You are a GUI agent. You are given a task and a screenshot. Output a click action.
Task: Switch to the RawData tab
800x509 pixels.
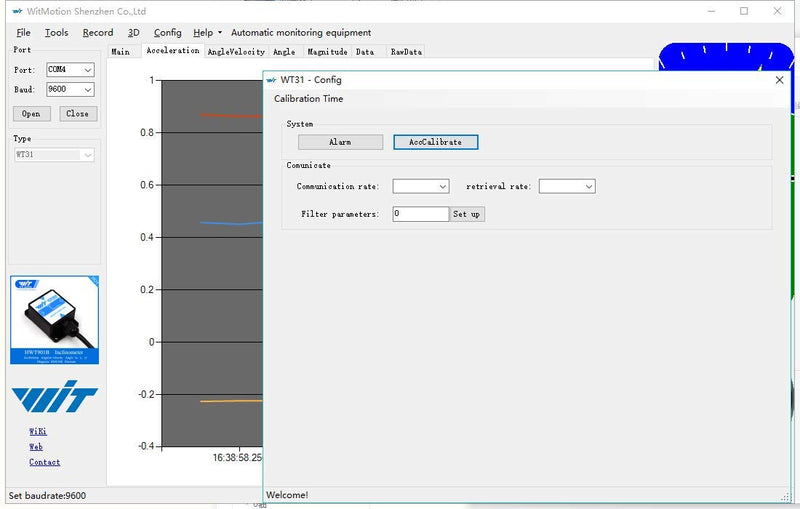coord(406,52)
